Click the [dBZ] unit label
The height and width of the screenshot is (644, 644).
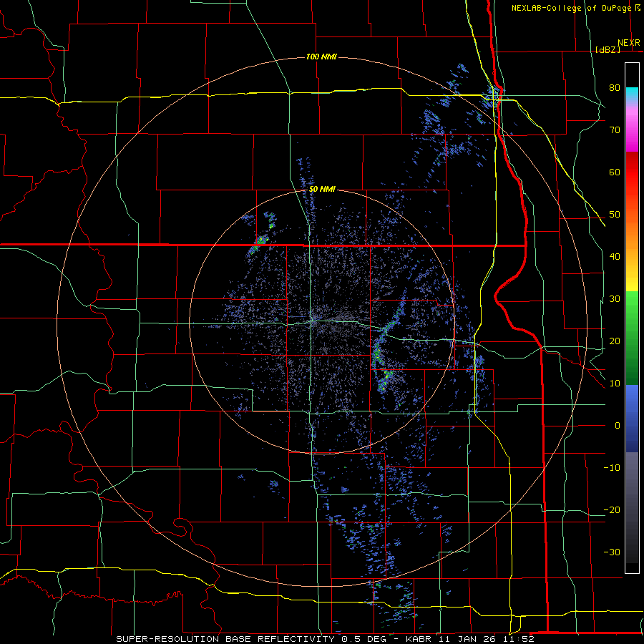608,50
